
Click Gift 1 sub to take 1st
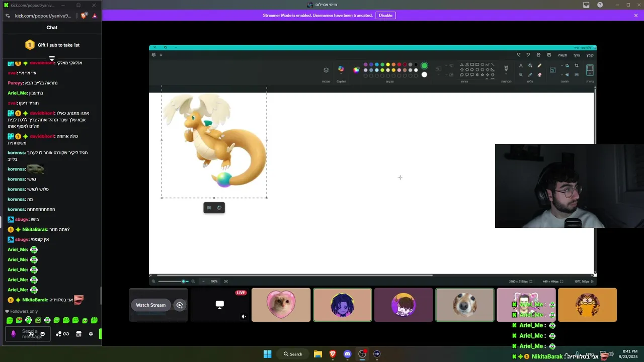[x=58, y=45]
